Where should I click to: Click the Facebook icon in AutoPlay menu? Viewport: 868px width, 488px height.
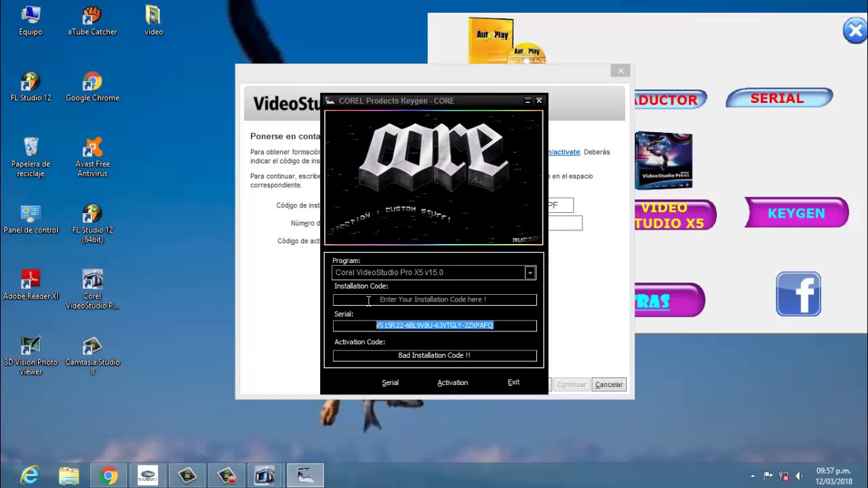pos(799,294)
